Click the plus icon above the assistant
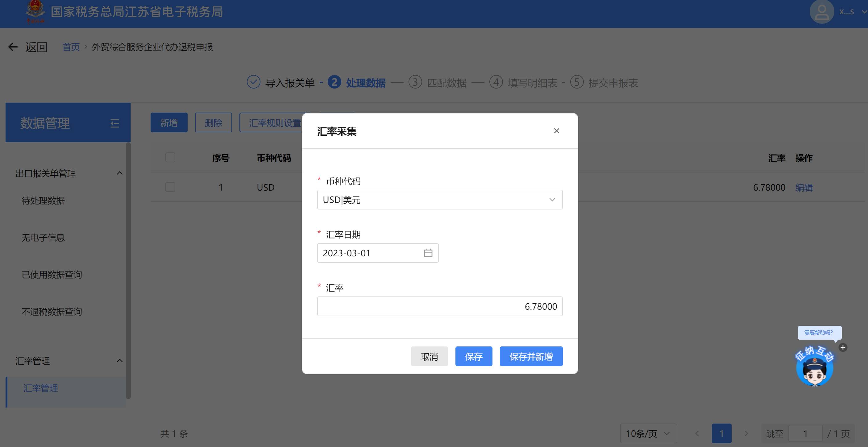868x447 pixels. (843, 347)
